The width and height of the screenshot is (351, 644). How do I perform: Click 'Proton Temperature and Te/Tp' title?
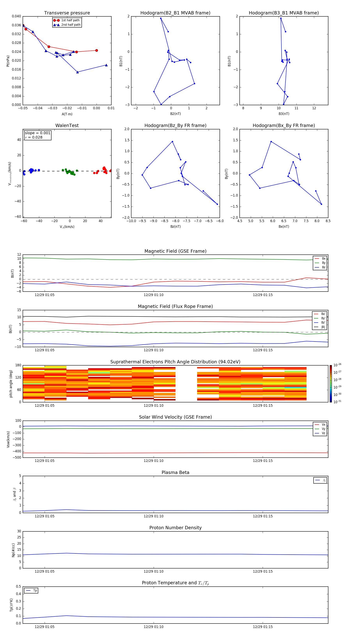(x=175, y=583)
